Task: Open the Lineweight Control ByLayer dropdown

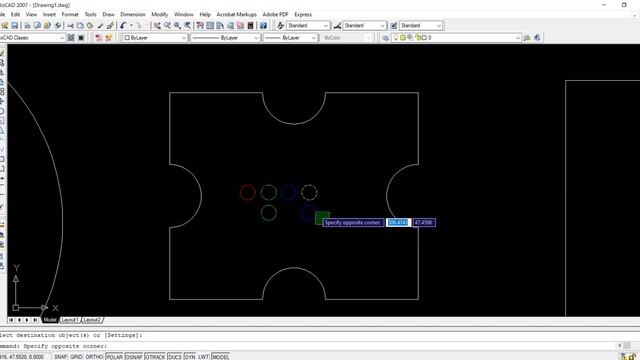Action: 313,38
